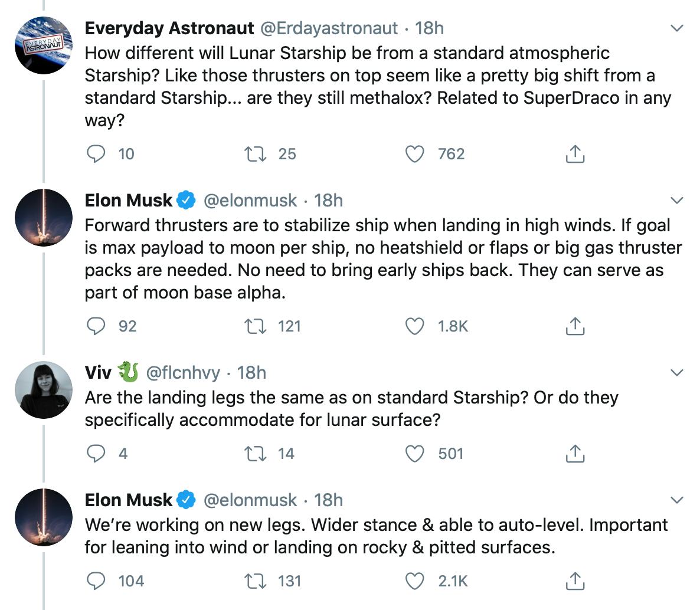
Task: Click Everyday Astronaut's profile picture
Action: click(x=43, y=45)
